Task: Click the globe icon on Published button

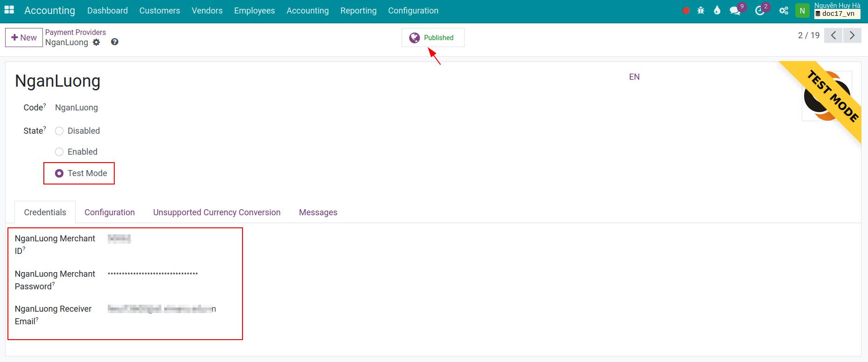Action: [414, 38]
